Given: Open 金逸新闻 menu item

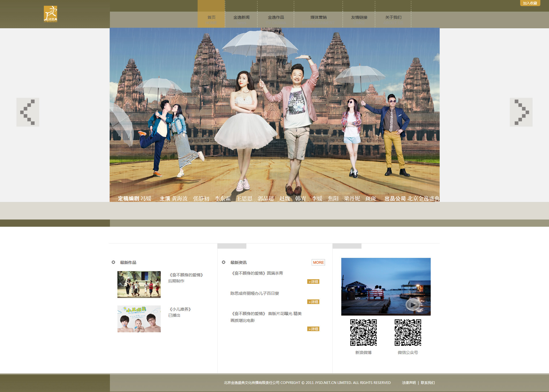Looking at the screenshot, I should [241, 18].
